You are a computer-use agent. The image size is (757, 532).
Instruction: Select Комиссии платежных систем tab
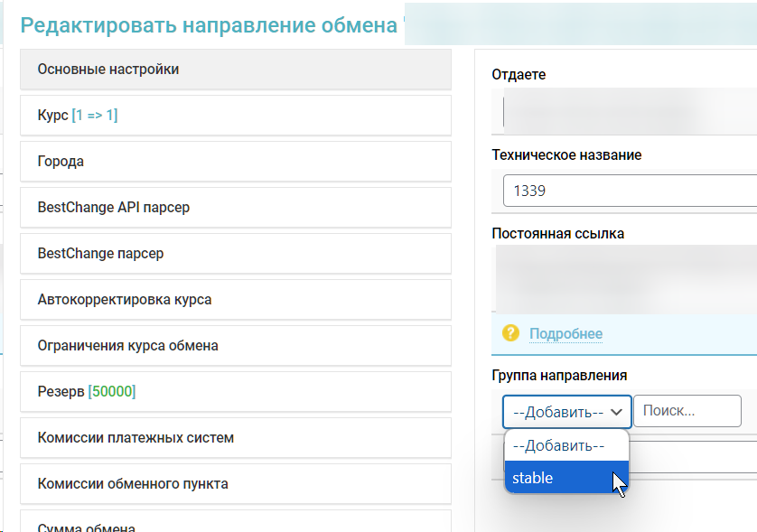tap(235, 438)
